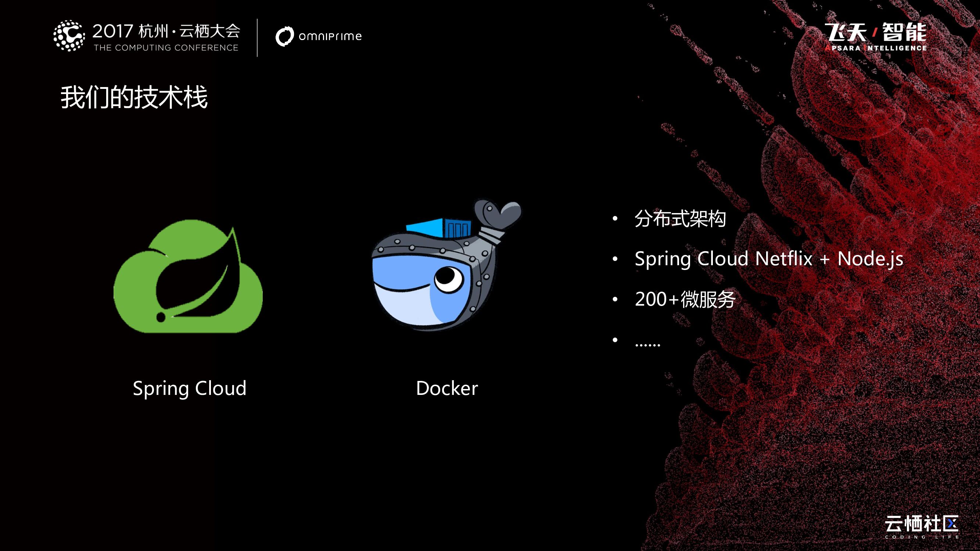Select the 200+微服务 bullet line
Viewport: 980px width, 551px height.
click(x=685, y=299)
